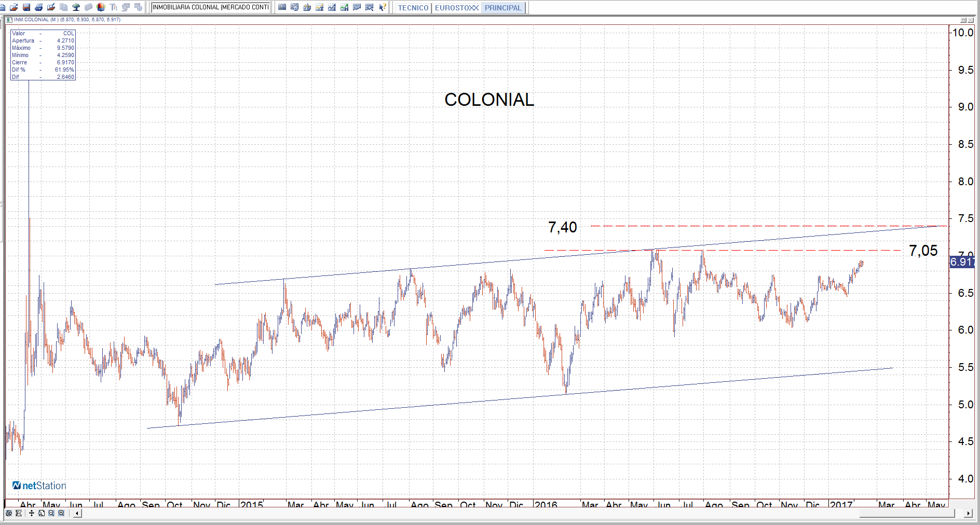Click the current price tag on the price axis

tap(962, 262)
